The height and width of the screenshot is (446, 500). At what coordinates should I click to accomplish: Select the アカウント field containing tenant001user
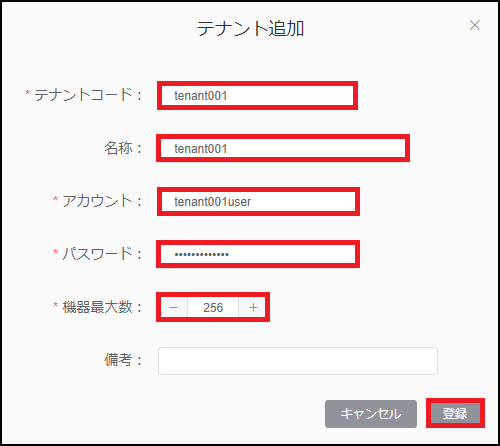(258, 201)
